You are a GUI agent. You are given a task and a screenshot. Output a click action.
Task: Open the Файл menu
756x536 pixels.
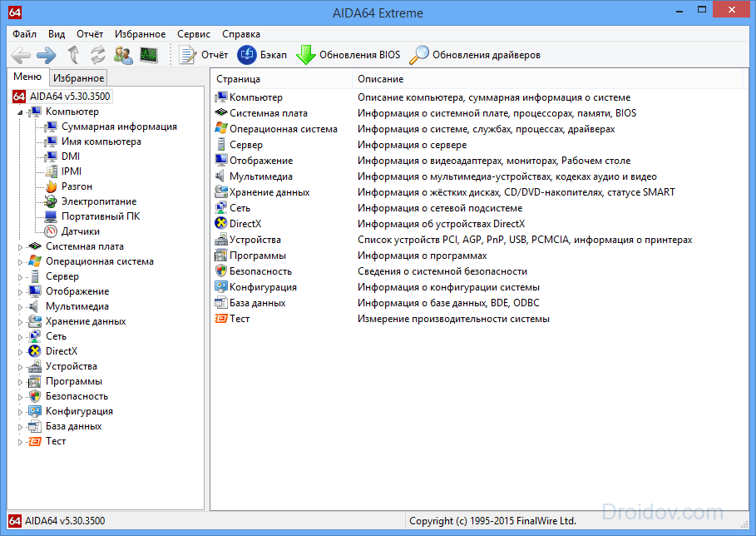pyautogui.click(x=25, y=34)
